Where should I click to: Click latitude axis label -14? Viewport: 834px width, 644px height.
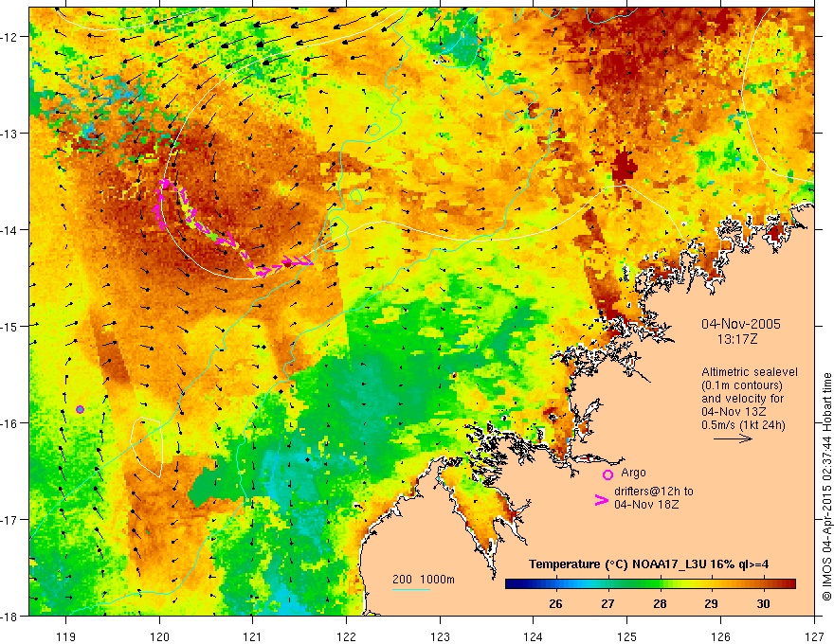(x=9, y=230)
